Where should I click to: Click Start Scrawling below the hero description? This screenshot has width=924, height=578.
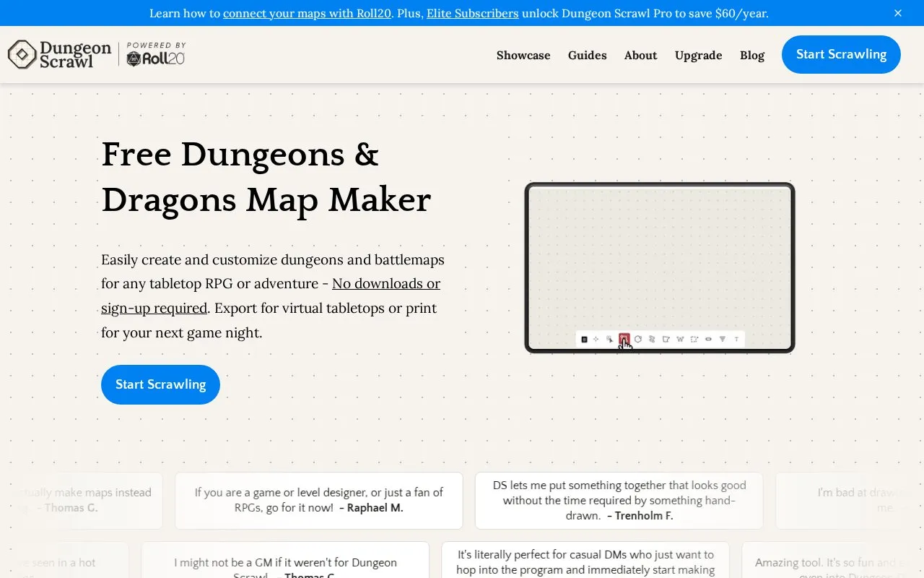pyautogui.click(x=160, y=384)
